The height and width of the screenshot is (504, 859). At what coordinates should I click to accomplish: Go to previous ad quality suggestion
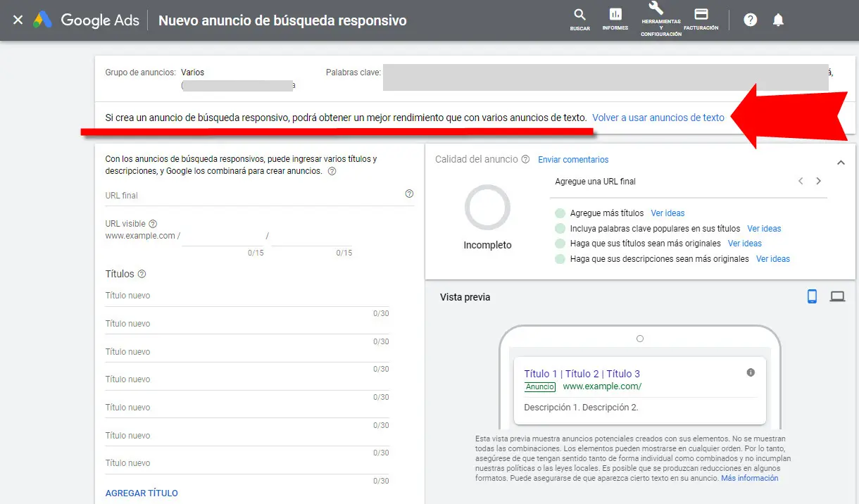(x=801, y=181)
